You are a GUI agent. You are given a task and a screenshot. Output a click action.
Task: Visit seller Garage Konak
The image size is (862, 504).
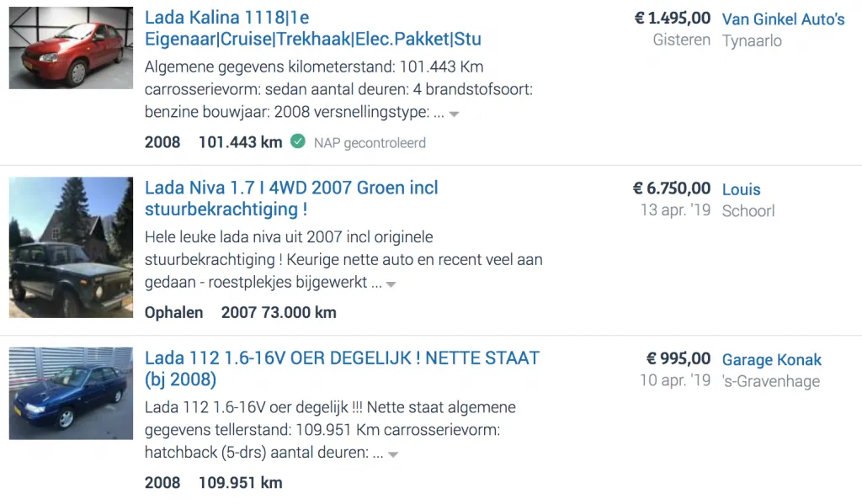(771, 360)
